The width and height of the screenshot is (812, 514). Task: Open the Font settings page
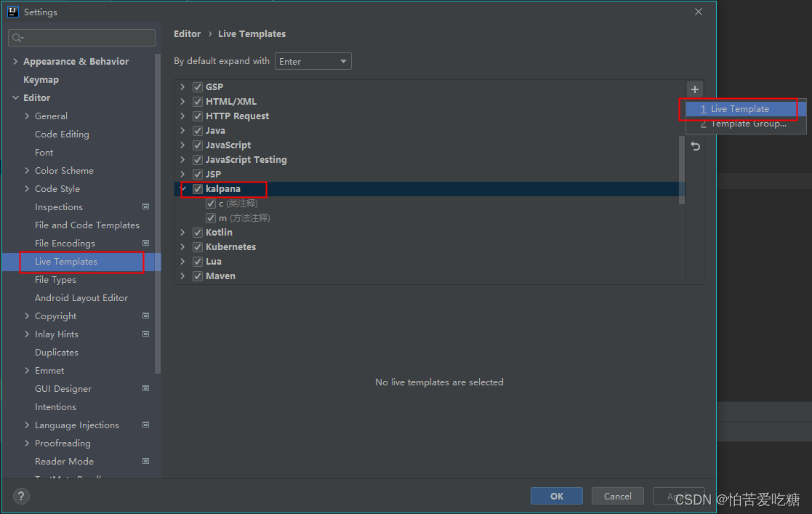44,153
